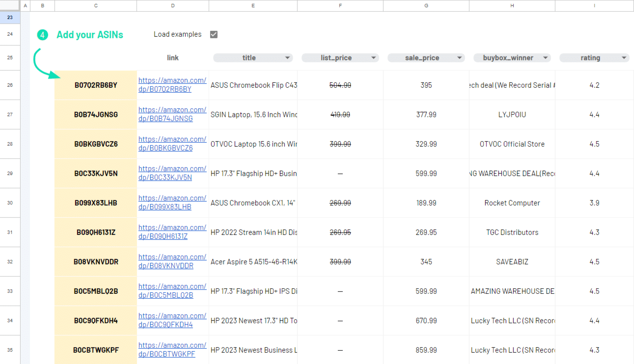
Task: Click the OTVOC Official Store cell
Action: coord(512,144)
